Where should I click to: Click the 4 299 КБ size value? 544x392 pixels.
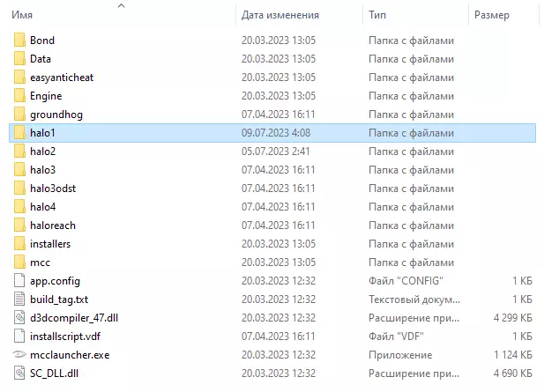tap(513, 318)
